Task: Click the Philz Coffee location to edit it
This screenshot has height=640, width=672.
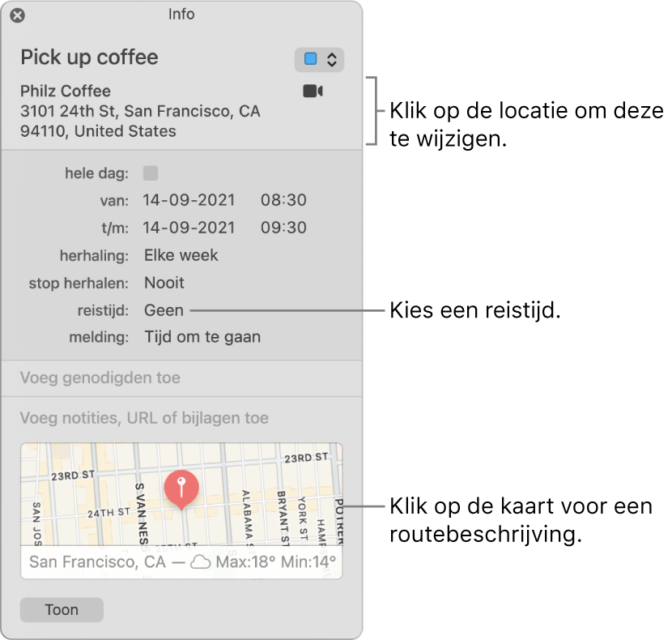Action: point(66,91)
